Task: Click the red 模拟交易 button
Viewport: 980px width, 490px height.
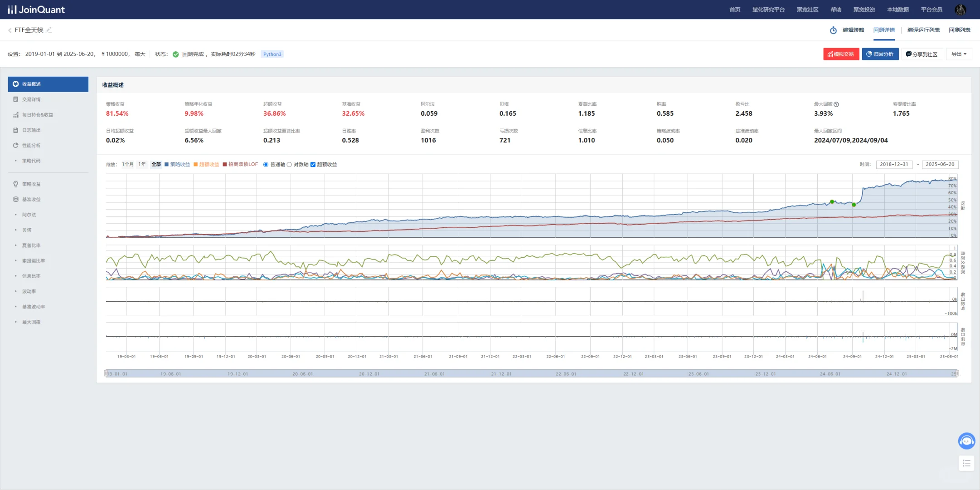Action: [x=841, y=54]
